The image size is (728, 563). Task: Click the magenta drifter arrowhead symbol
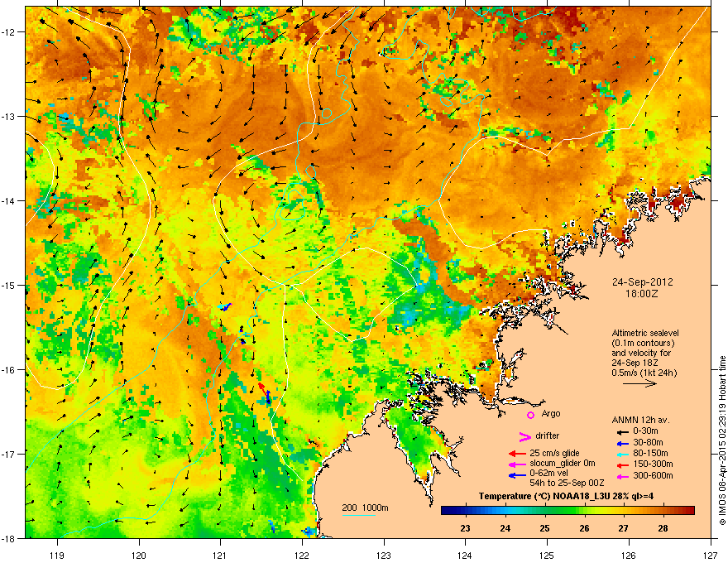[x=524, y=436]
